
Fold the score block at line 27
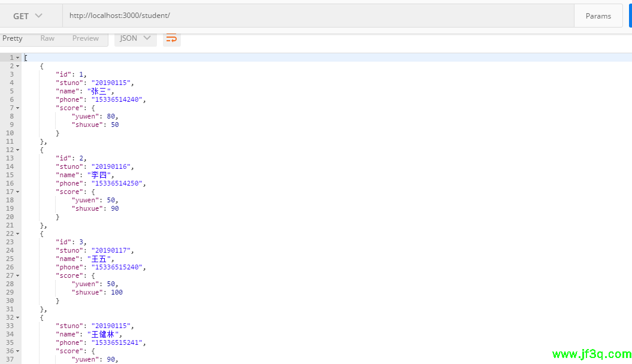point(18,275)
